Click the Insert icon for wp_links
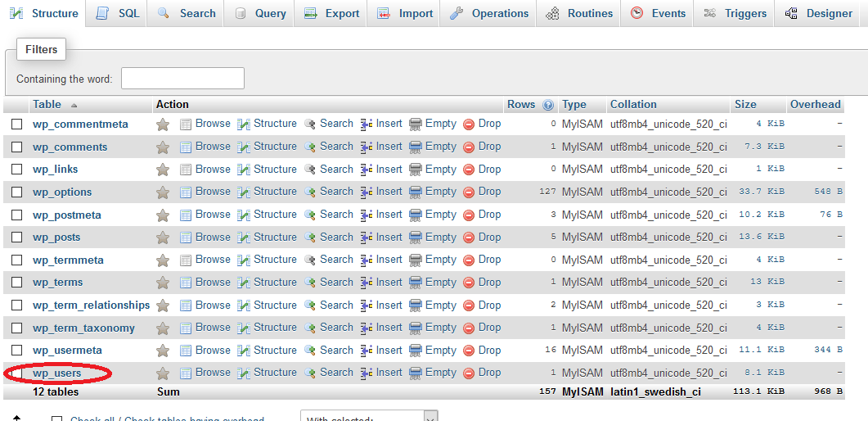Viewport: 868px width, 421px height. [x=367, y=170]
